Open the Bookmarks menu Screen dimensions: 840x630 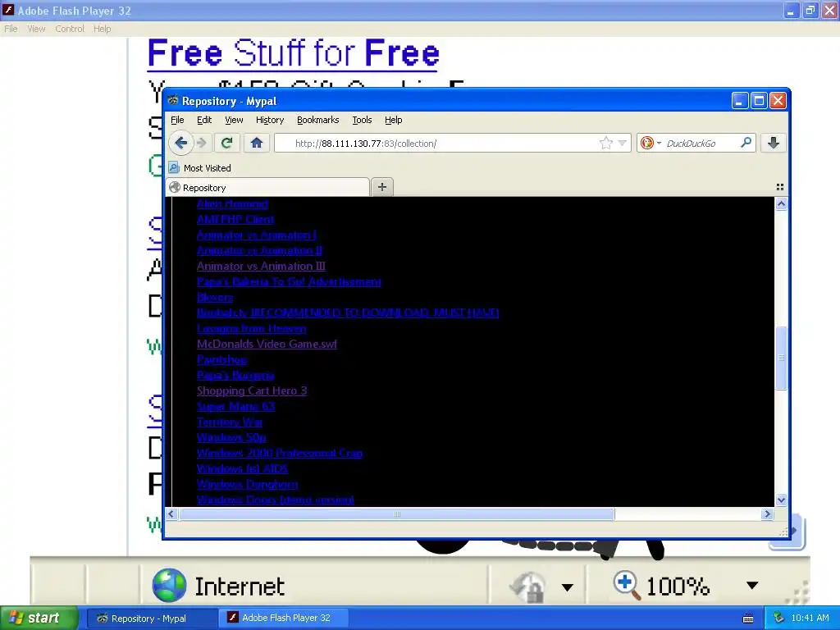coord(317,120)
